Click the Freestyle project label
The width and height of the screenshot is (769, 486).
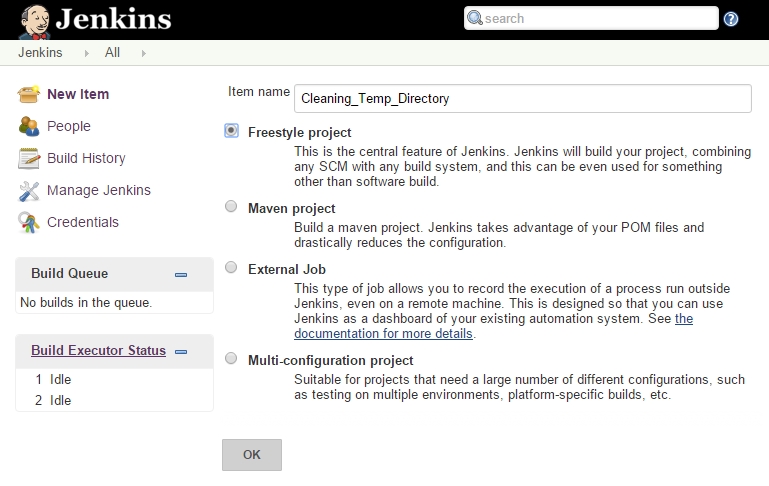(300, 132)
